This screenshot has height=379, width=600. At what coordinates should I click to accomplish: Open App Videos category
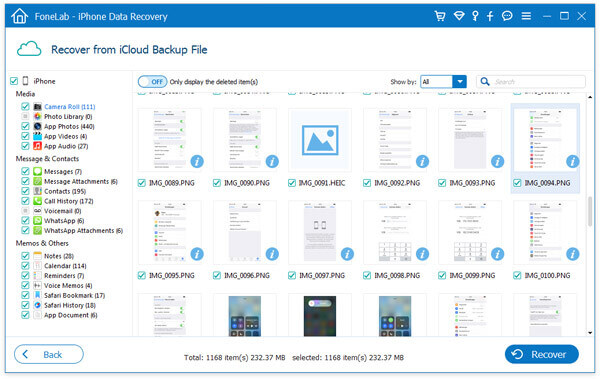click(x=65, y=136)
